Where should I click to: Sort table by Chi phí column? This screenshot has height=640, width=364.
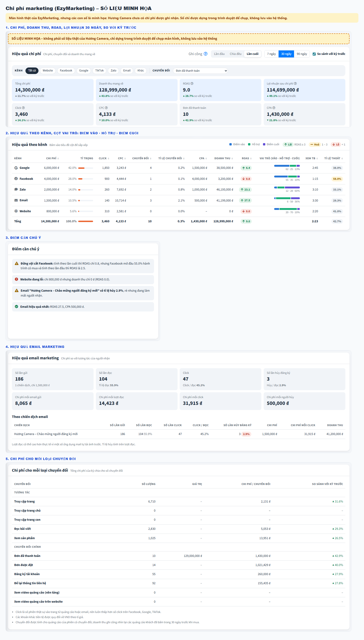tap(52, 158)
